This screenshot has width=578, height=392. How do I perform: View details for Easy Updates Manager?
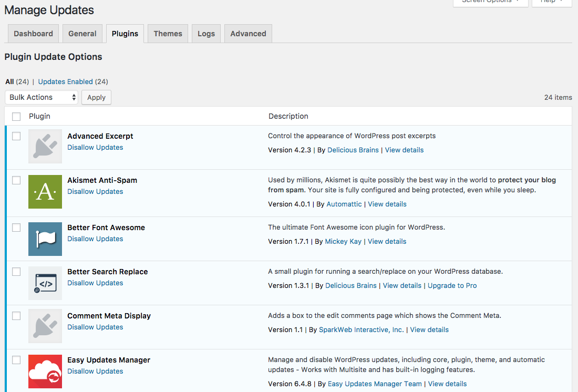447,384
